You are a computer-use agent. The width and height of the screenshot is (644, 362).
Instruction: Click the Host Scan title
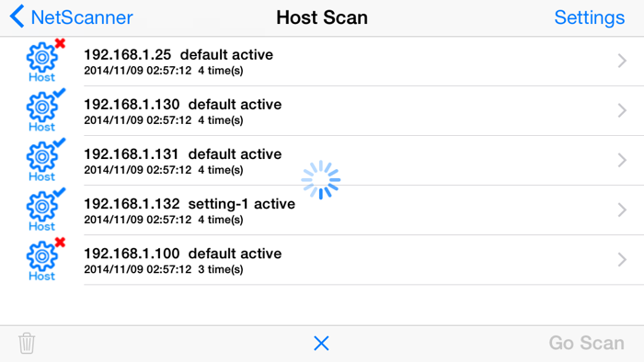(322, 17)
